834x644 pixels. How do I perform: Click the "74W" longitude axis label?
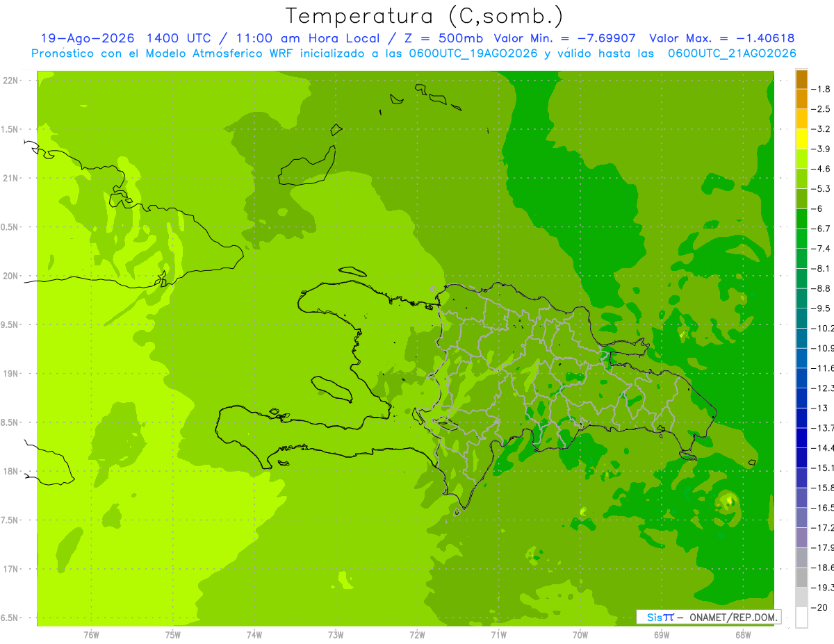[254, 635]
